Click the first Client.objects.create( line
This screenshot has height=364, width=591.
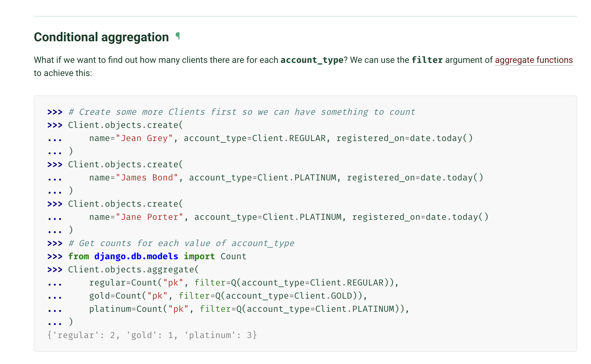[126, 125]
